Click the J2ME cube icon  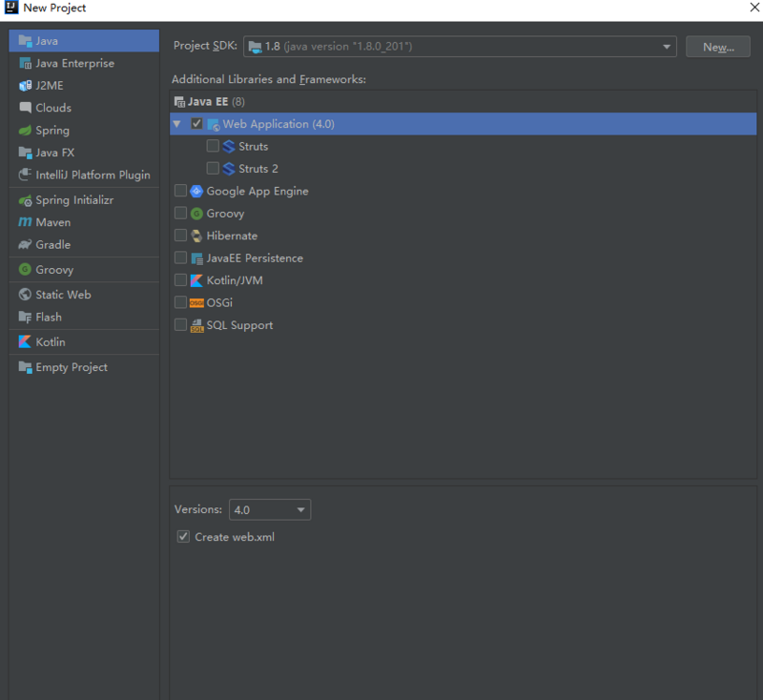[x=25, y=86]
